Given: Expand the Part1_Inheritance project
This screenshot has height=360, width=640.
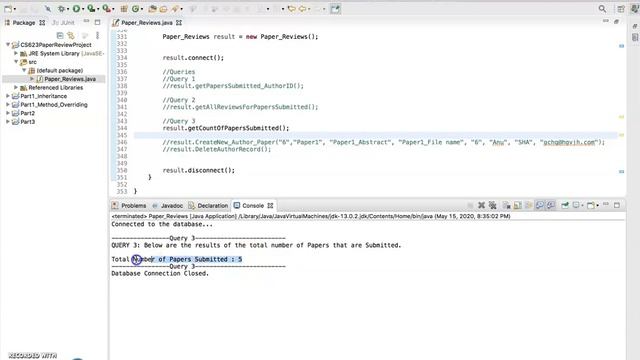Looking at the screenshot, I should point(8,96).
